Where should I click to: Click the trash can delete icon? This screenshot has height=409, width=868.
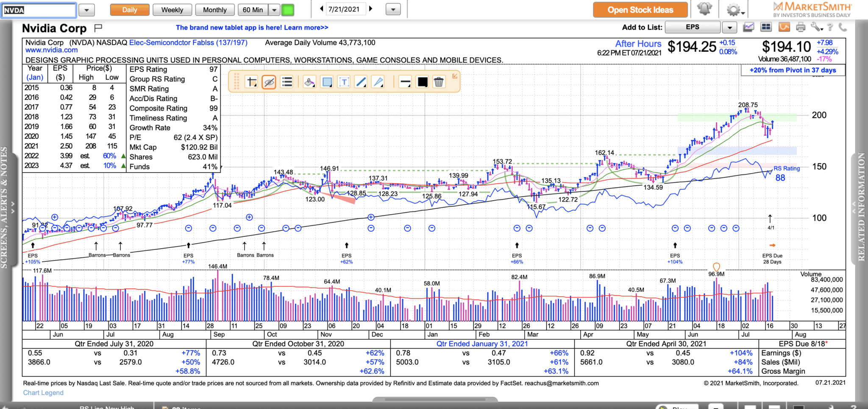coord(439,82)
